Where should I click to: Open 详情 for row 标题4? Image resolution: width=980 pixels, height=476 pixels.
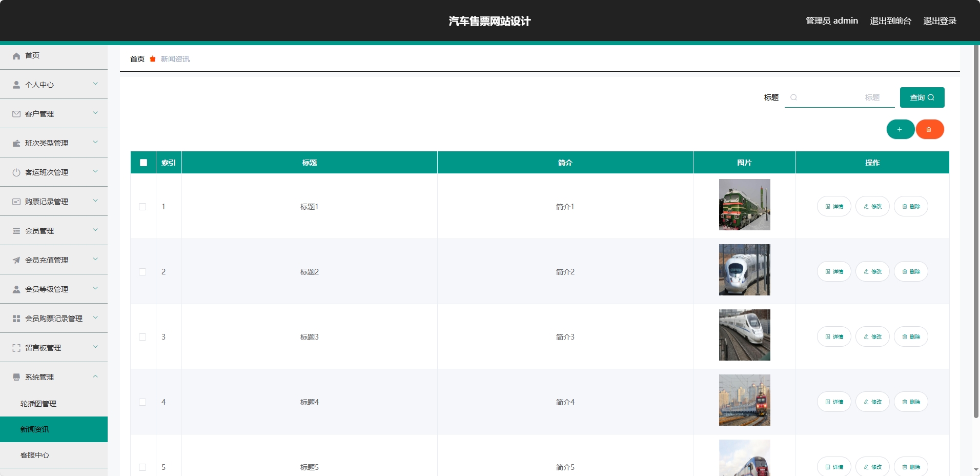click(x=834, y=402)
